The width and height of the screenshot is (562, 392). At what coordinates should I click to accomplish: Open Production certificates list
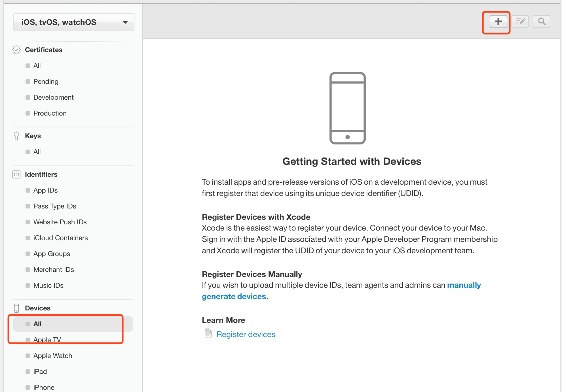(x=50, y=113)
